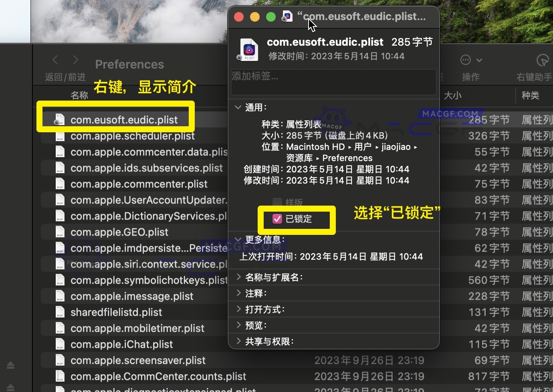Expand the 共享与权限 section
Screen dimensions: 553x392
(238, 341)
